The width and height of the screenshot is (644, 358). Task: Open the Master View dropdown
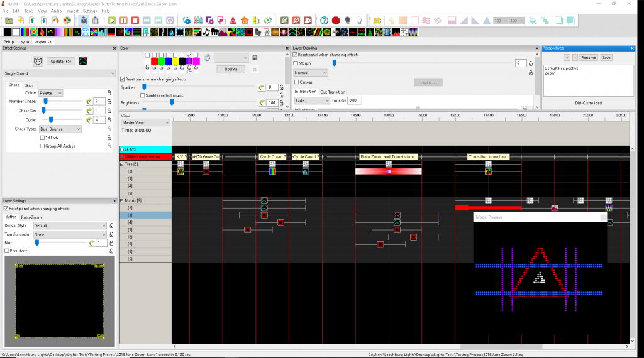145,123
